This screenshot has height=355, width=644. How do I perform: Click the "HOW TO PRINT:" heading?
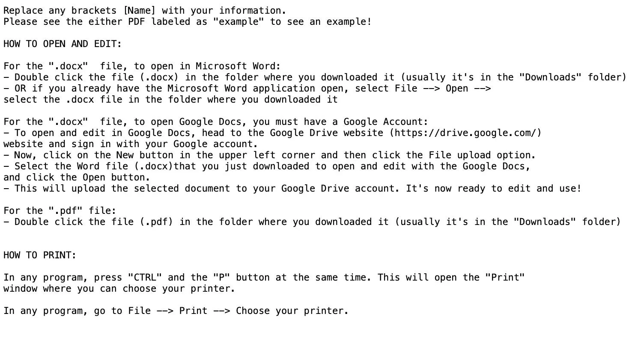[x=40, y=255]
